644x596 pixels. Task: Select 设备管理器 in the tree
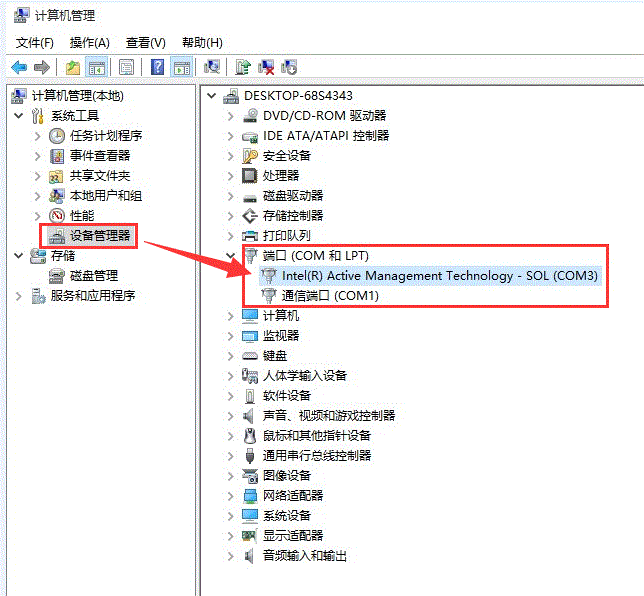[x=100, y=236]
